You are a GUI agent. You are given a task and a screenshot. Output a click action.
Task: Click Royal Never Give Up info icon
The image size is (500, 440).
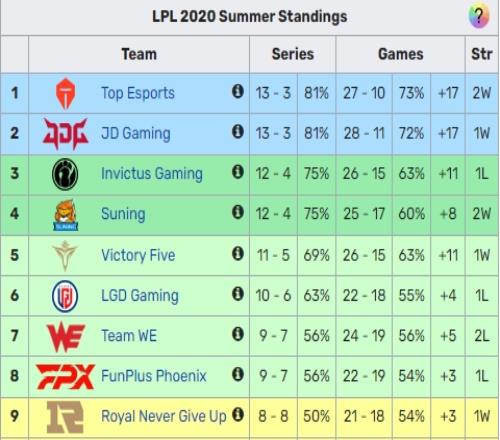pyautogui.click(x=238, y=415)
